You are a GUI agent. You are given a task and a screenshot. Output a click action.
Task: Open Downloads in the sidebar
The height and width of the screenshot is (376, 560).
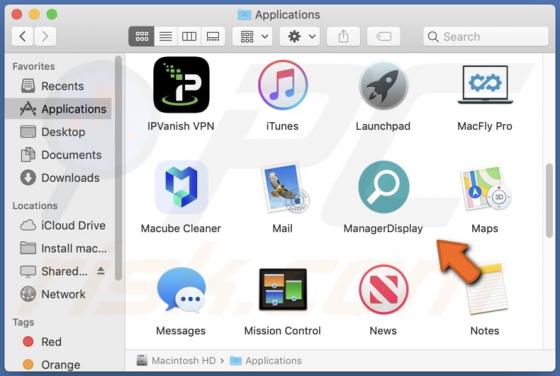tap(59, 177)
